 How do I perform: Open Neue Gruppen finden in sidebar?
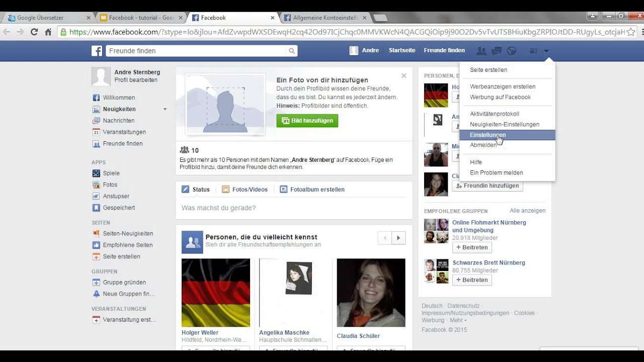coord(129,294)
